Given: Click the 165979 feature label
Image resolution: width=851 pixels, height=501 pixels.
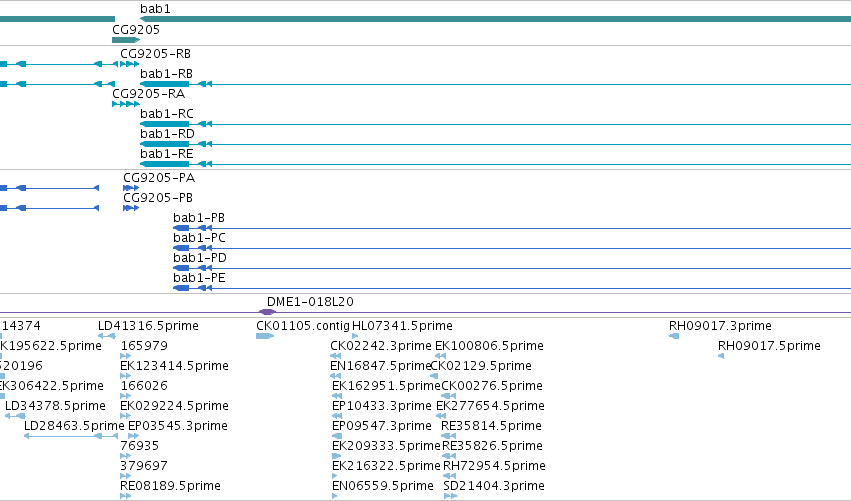Looking at the screenshot, I should [144, 346].
